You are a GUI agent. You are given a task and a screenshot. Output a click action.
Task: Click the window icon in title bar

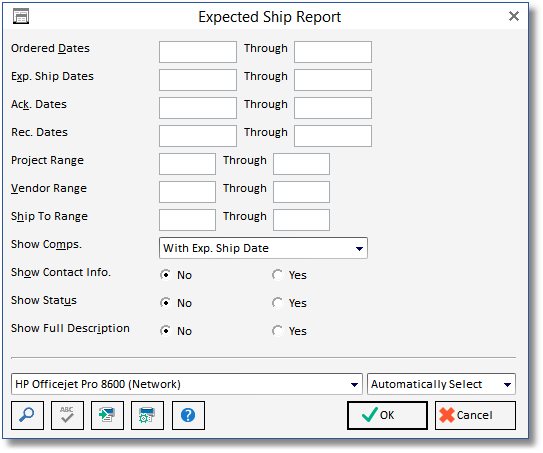click(x=21, y=17)
